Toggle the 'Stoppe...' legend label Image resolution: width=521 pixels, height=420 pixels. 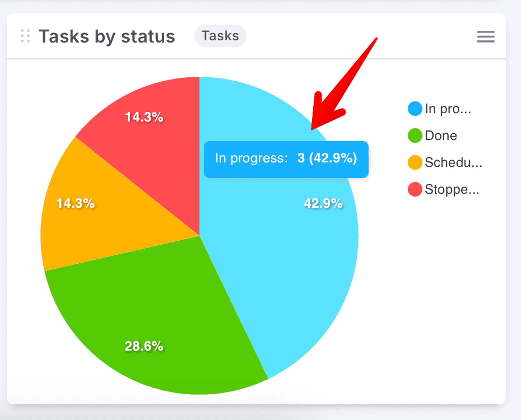point(452,190)
